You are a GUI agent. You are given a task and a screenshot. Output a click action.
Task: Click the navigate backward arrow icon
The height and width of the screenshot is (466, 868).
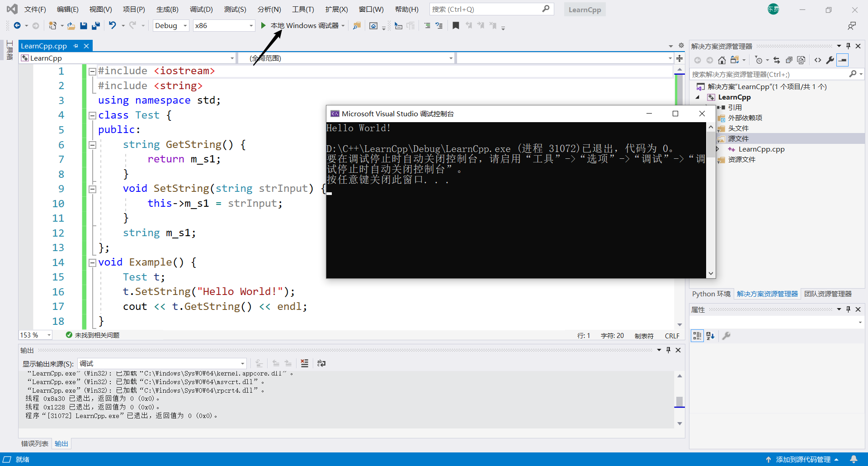(17, 26)
